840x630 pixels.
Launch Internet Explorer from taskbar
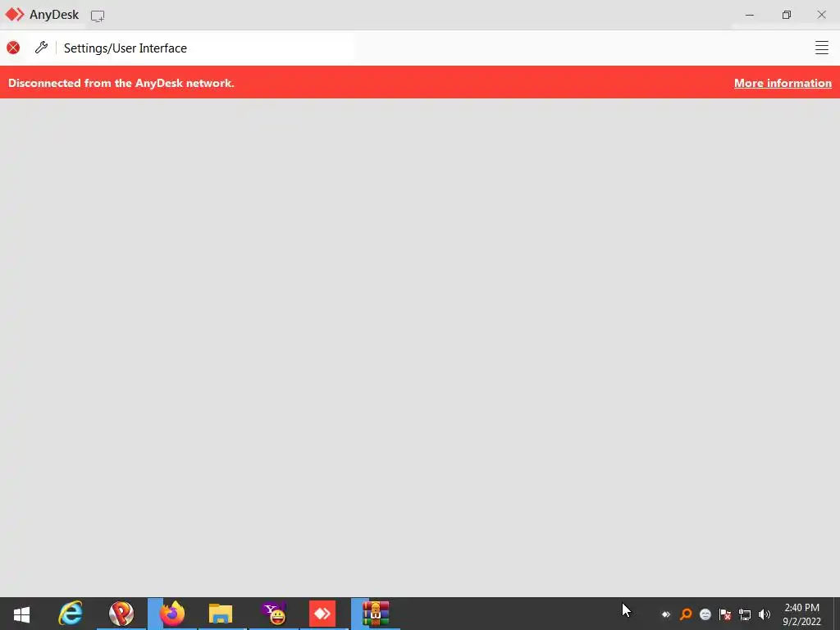point(71,614)
